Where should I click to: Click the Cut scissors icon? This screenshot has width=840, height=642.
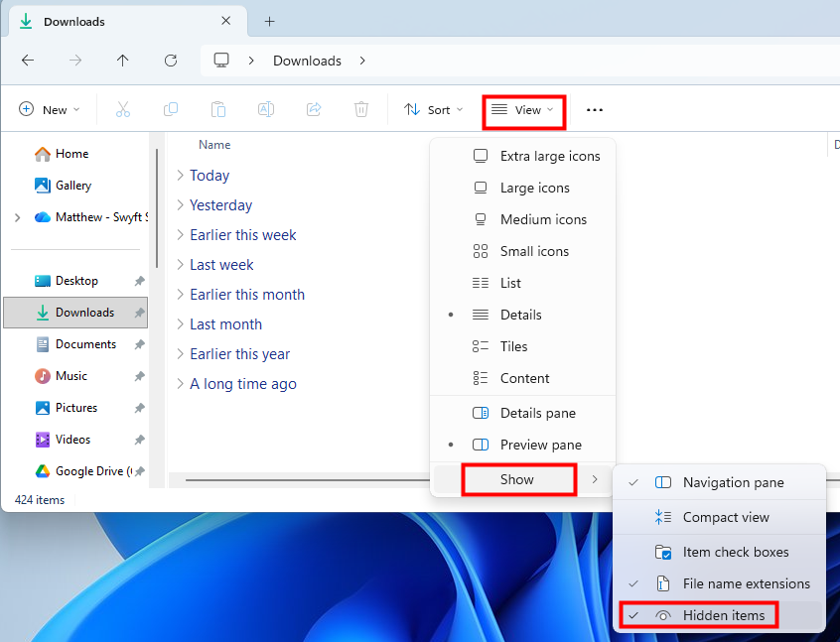123,110
